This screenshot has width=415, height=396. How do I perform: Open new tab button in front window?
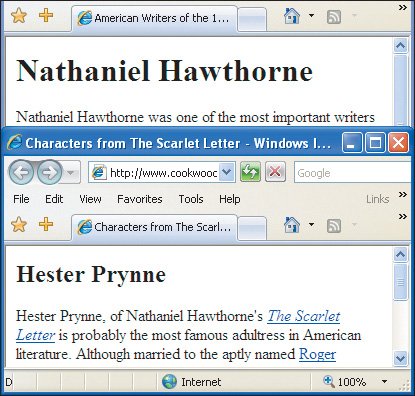(252, 228)
